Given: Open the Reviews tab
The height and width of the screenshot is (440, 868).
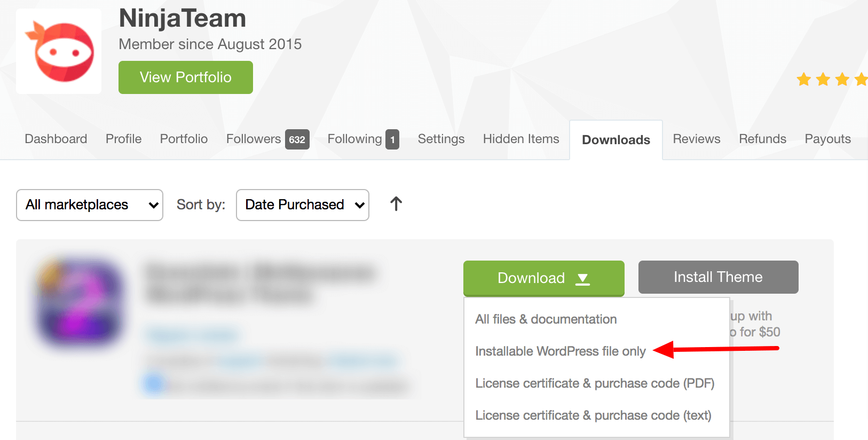Looking at the screenshot, I should click(x=697, y=139).
